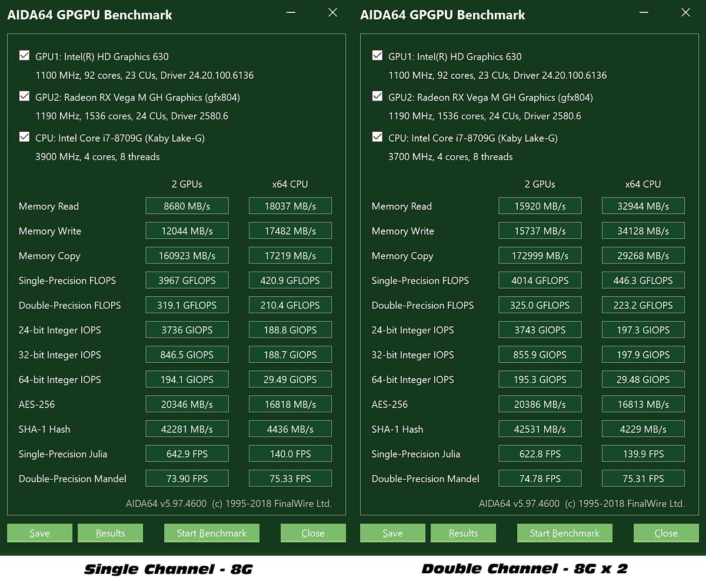Select the 846.5 GIOPS 32-bit integer value
The image size is (706, 588).
187,354
